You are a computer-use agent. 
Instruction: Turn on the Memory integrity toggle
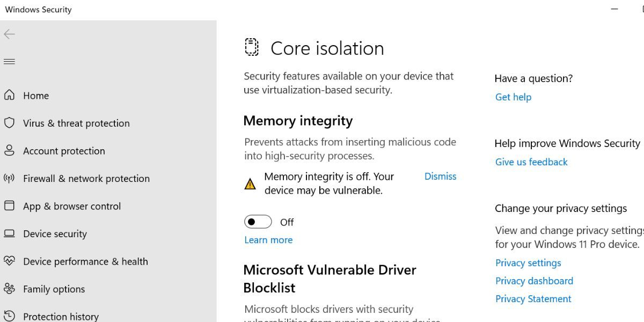click(258, 222)
